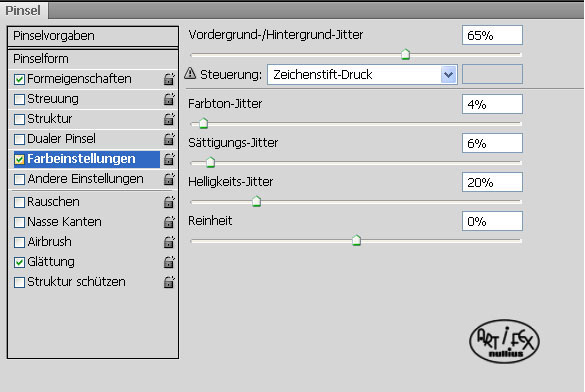Click the empty field beside Steuerung dropdown
Image resolution: width=585 pixels, height=392 pixels.
[492, 74]
